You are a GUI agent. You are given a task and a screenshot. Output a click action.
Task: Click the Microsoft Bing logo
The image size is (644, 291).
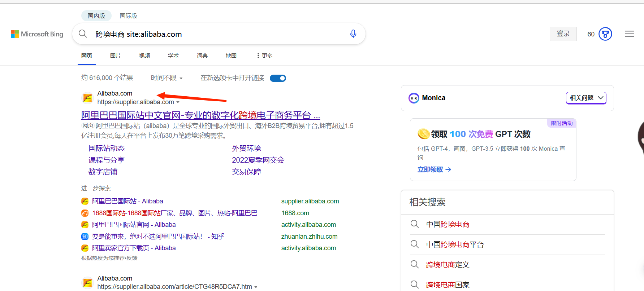click(37, 34)
